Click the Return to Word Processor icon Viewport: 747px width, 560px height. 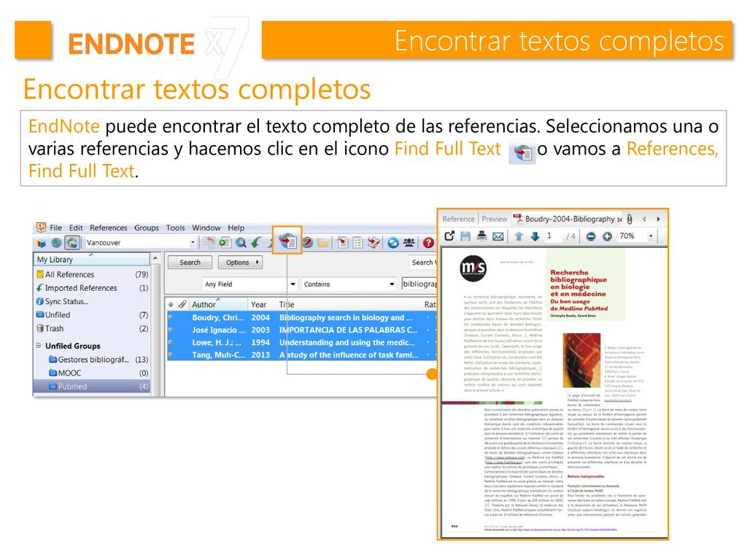pyautogui.click(x=373, y=243)
